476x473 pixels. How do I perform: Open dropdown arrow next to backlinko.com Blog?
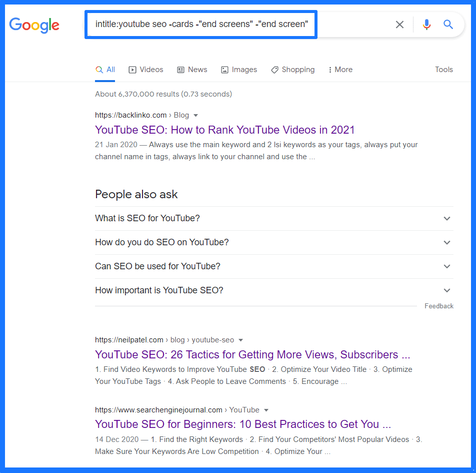(196, 116)
